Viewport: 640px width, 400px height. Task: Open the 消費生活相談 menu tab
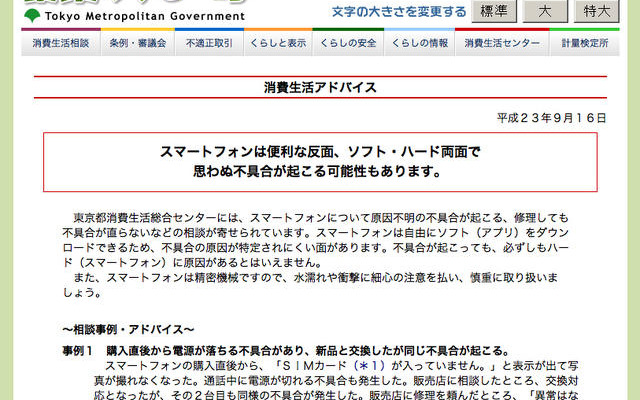pyautogui.click(x=61, y=43)
